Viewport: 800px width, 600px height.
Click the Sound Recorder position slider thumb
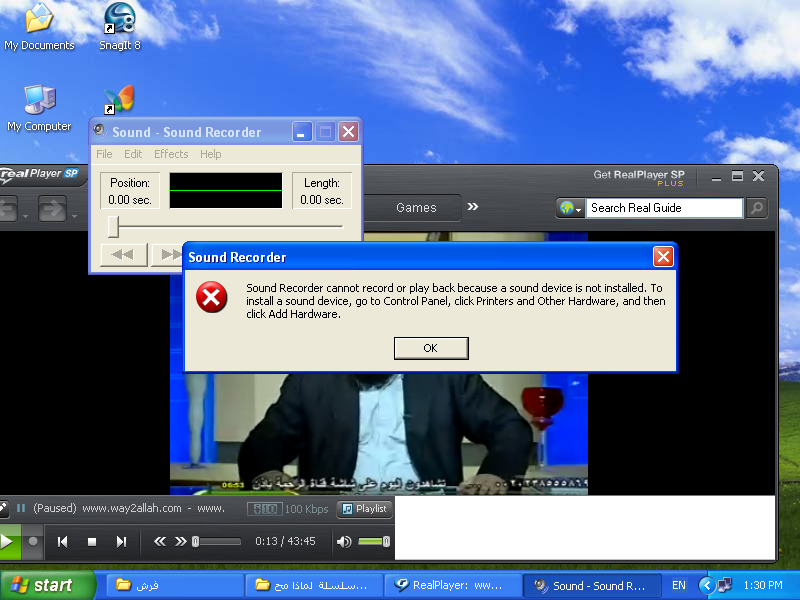[x=113, y=227]
